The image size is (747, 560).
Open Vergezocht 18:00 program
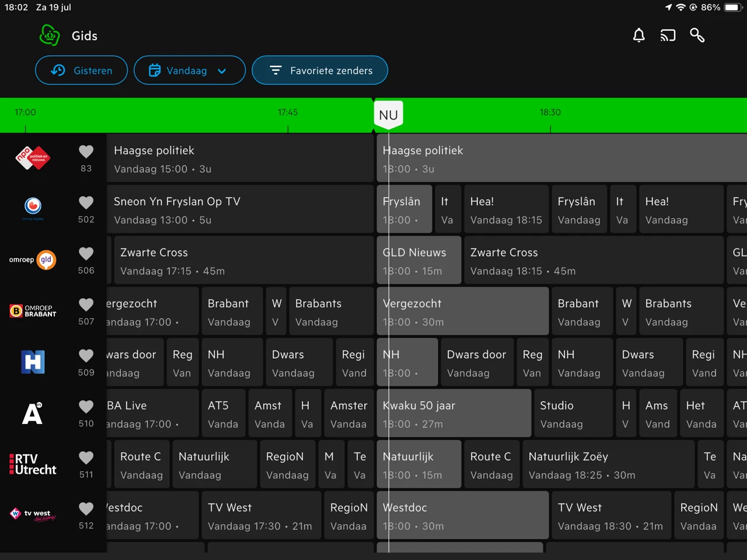pos(462,312)
